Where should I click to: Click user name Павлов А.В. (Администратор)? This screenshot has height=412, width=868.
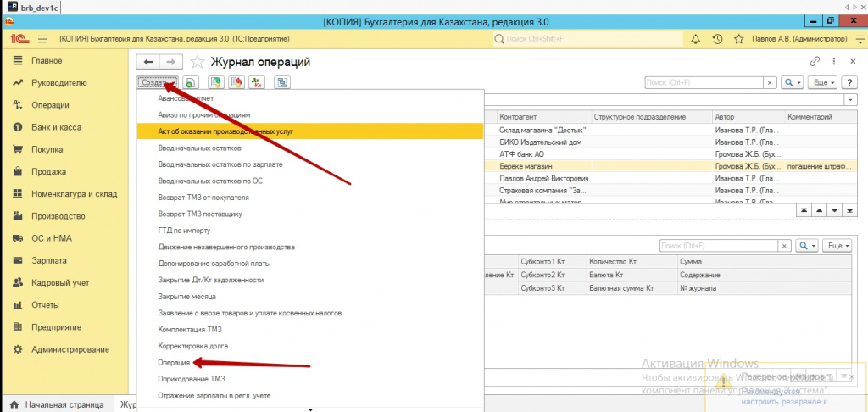click(799, 39)
